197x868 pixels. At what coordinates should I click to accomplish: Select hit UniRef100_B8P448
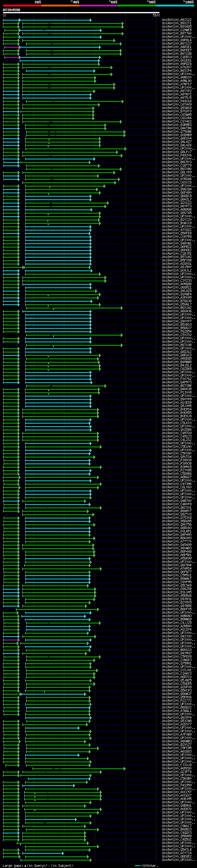click(177, 551)
